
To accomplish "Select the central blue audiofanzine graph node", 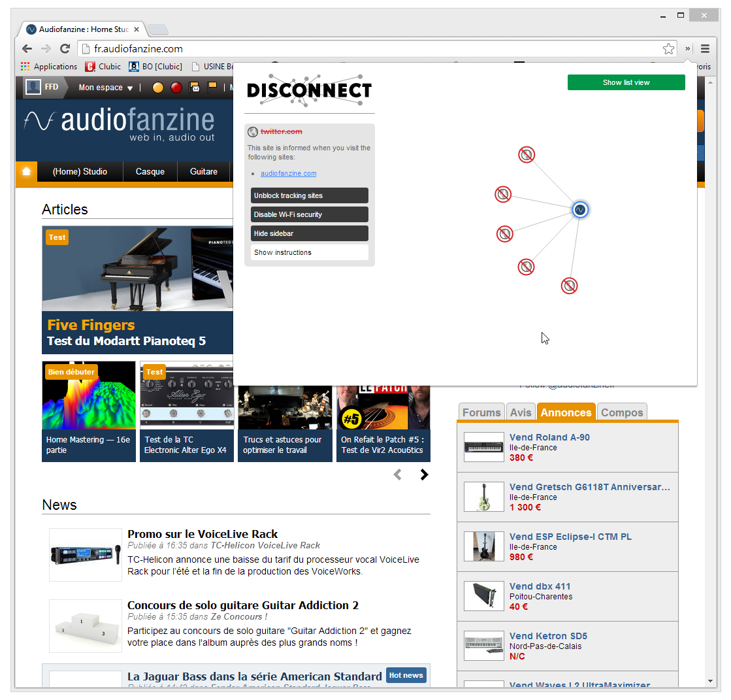I will click(x=580, y=210).
